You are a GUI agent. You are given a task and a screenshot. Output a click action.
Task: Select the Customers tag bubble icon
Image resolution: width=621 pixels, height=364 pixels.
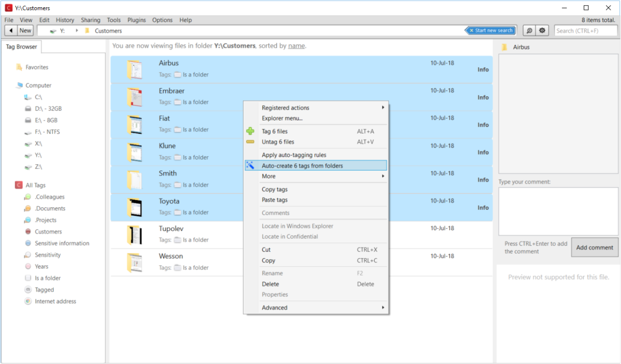pos(27,232)
